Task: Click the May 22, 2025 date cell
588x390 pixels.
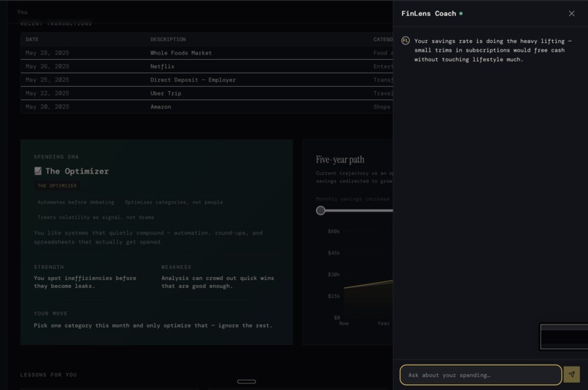Action: tap(47, 93)
